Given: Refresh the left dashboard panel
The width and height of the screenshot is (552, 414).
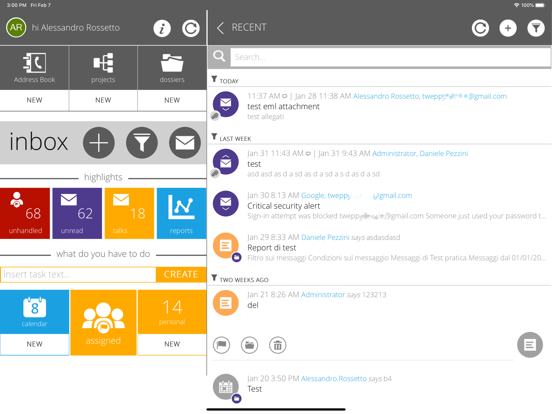Looking at the screenshot, I should point(191,28).
